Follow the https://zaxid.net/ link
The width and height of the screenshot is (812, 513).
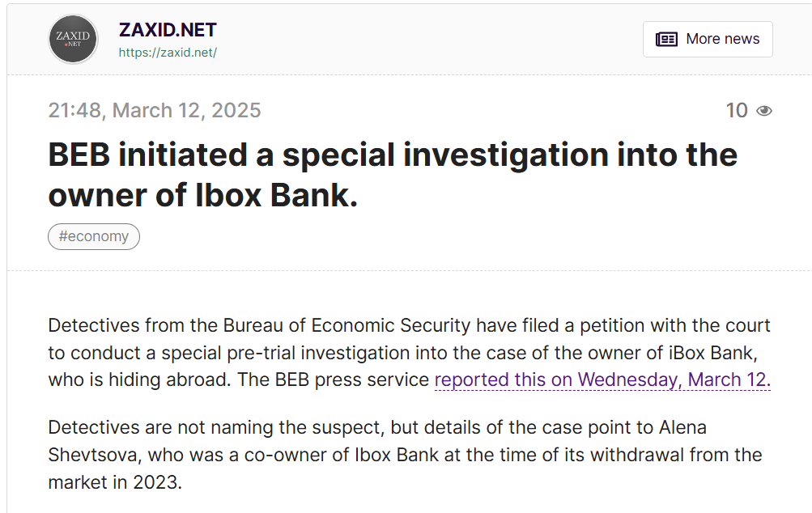point(168,53)
